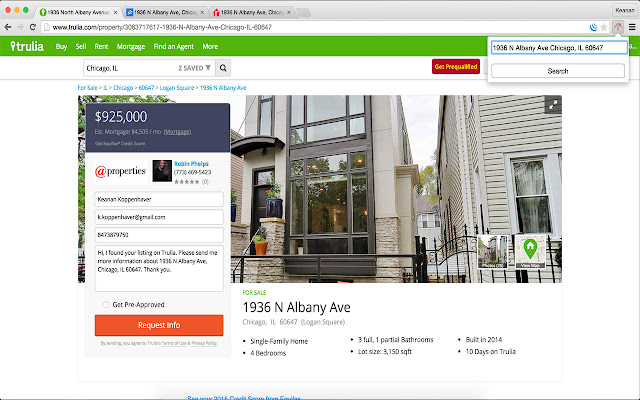Click magnifier search button beside Chicago, IL
The width and height of the screenshot is (640, 400).
click(223, 68)
